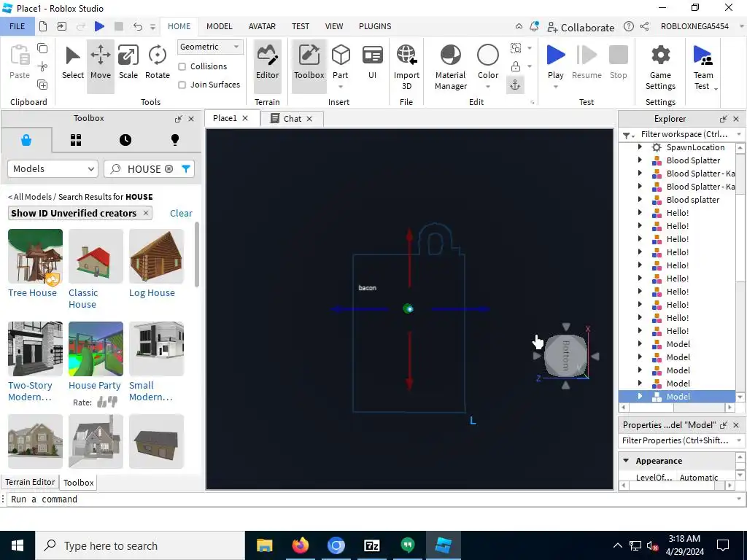Toggle the Anchor button

coord(516,85)
